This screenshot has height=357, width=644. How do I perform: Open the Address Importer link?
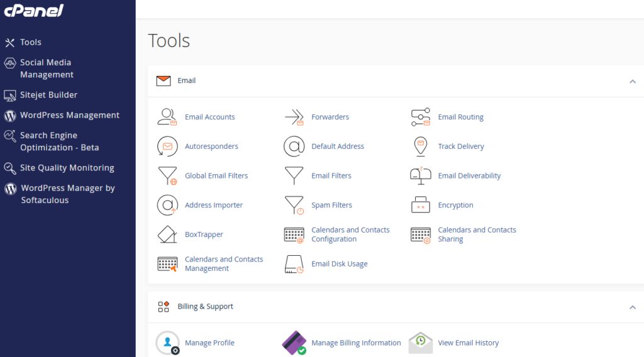tap(214, 205)
